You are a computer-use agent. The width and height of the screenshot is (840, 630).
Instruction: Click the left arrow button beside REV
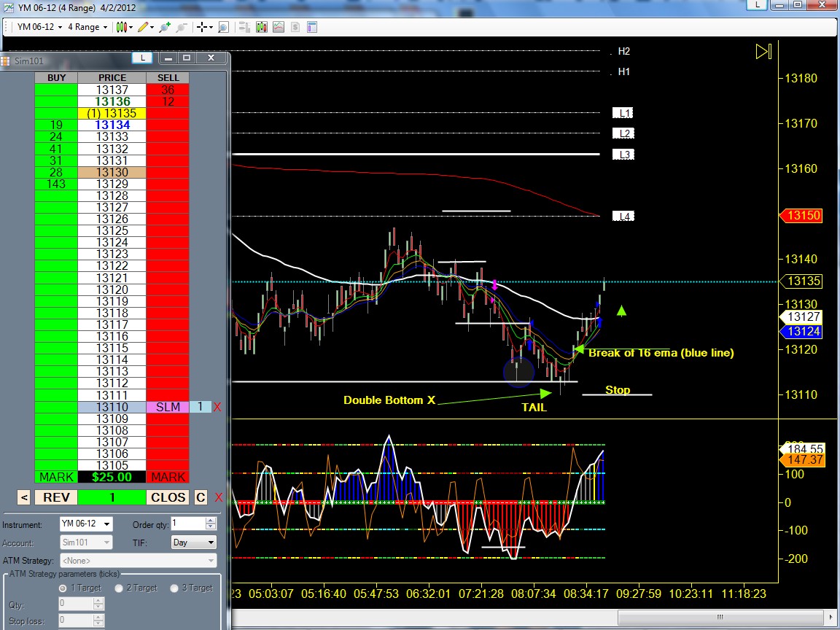click(23, 497)
